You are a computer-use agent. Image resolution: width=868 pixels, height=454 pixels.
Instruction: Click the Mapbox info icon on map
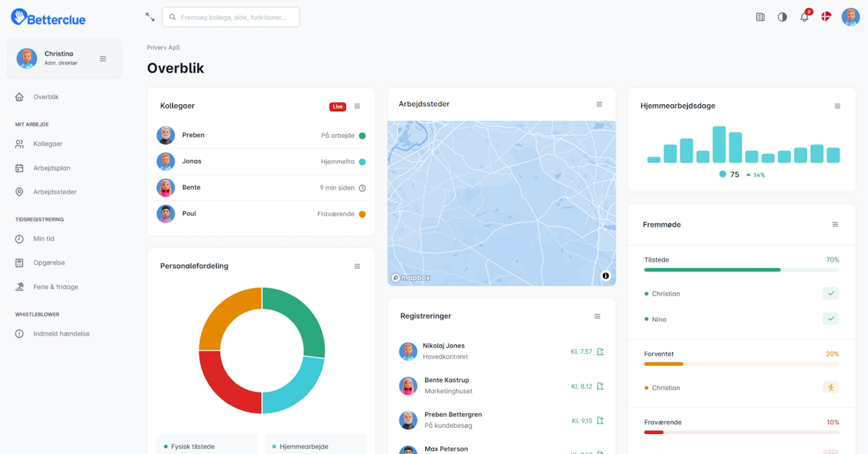pyautogui.click(x=605, y=276)
